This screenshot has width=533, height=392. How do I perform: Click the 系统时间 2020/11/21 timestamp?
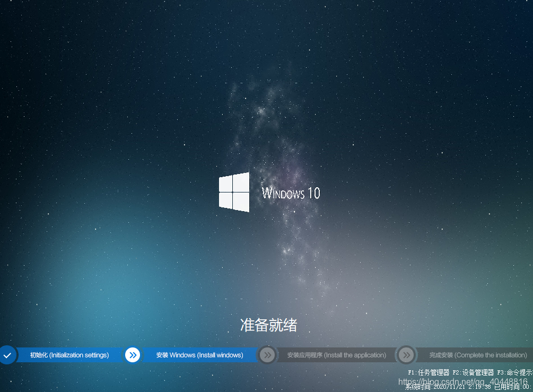[448, 387]
